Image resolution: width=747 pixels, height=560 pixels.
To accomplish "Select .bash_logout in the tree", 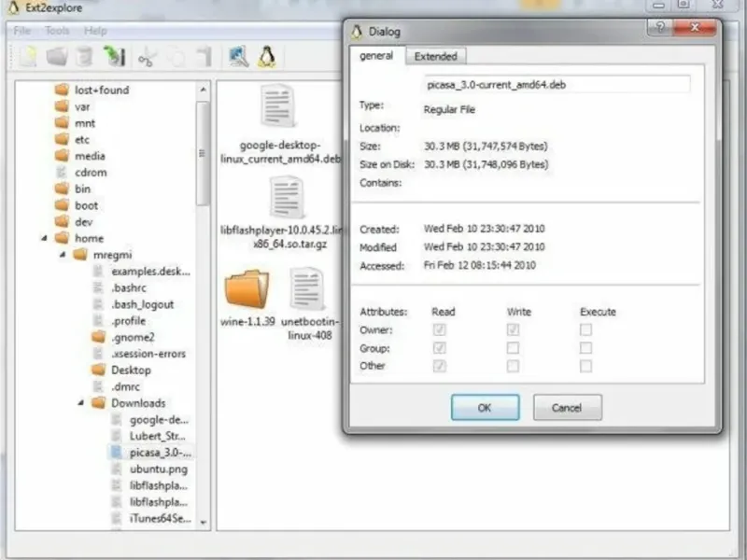I will coord(143,304).
